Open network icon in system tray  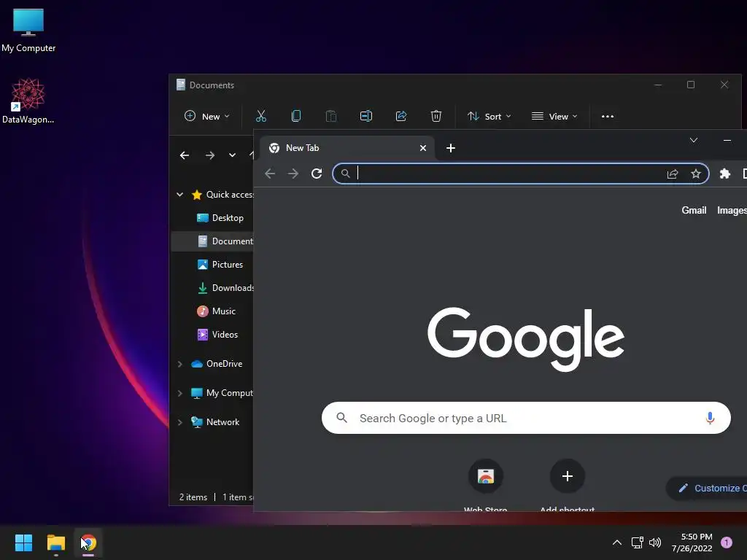(x=637, y=542)
